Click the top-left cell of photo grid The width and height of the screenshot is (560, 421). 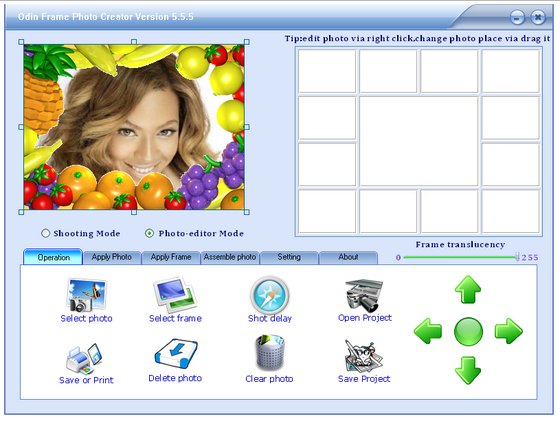[x=327, y=71]
